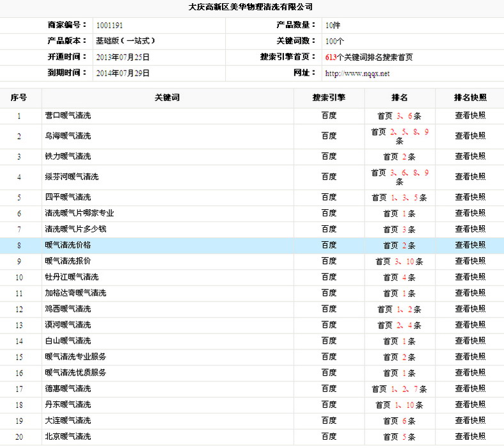This screenshot has width=504, height=448.
Task: View snapshot for 暖气清洗优质服务 row
Action: coord(470,372)
